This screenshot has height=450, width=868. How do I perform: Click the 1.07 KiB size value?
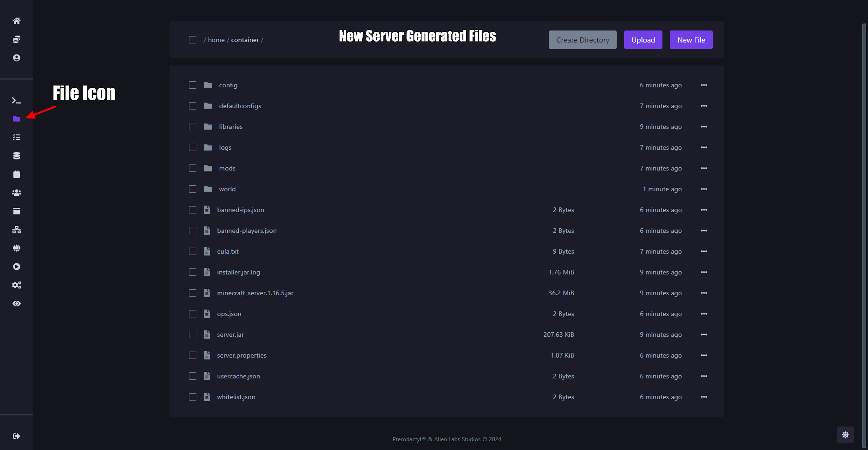click(x=562, y=355)
